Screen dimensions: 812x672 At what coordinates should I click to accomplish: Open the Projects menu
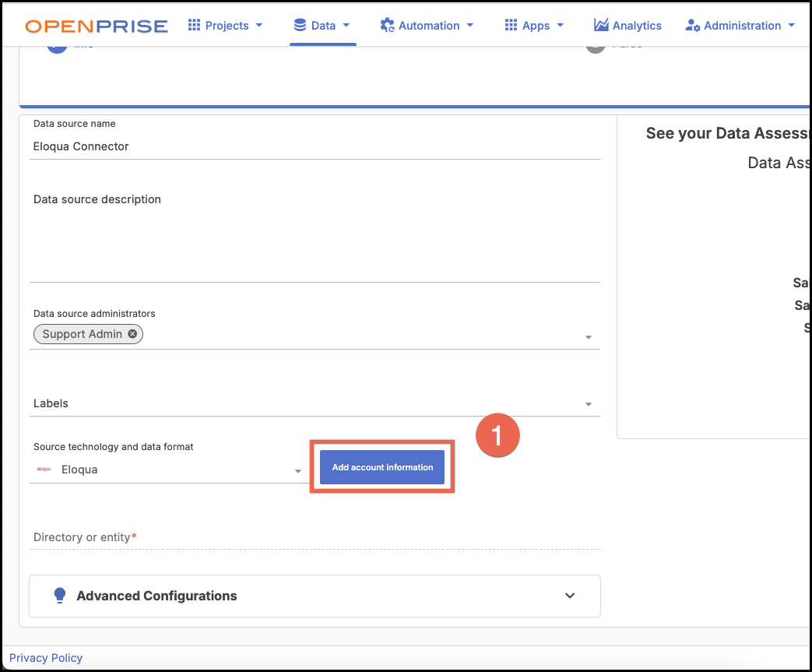coord(225,26)
